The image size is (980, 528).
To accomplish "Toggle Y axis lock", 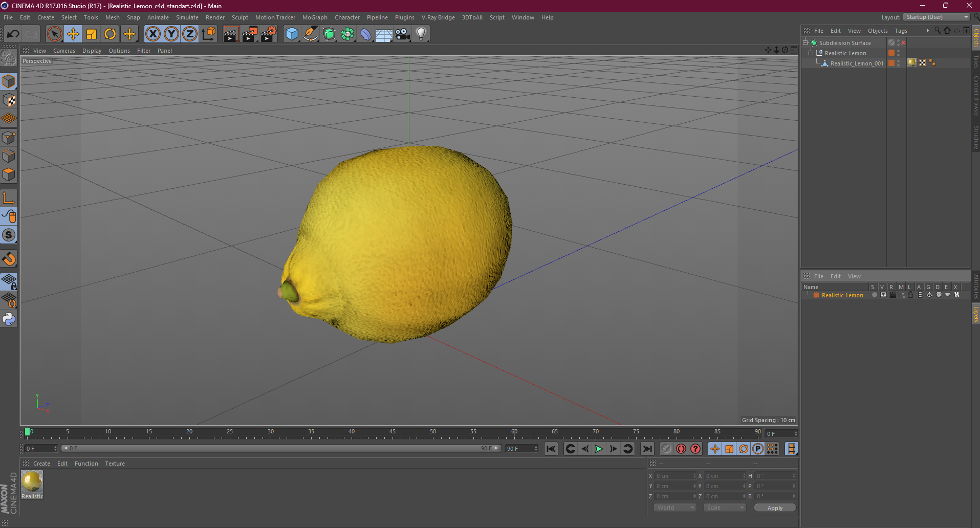I will (x=171, y=34).
